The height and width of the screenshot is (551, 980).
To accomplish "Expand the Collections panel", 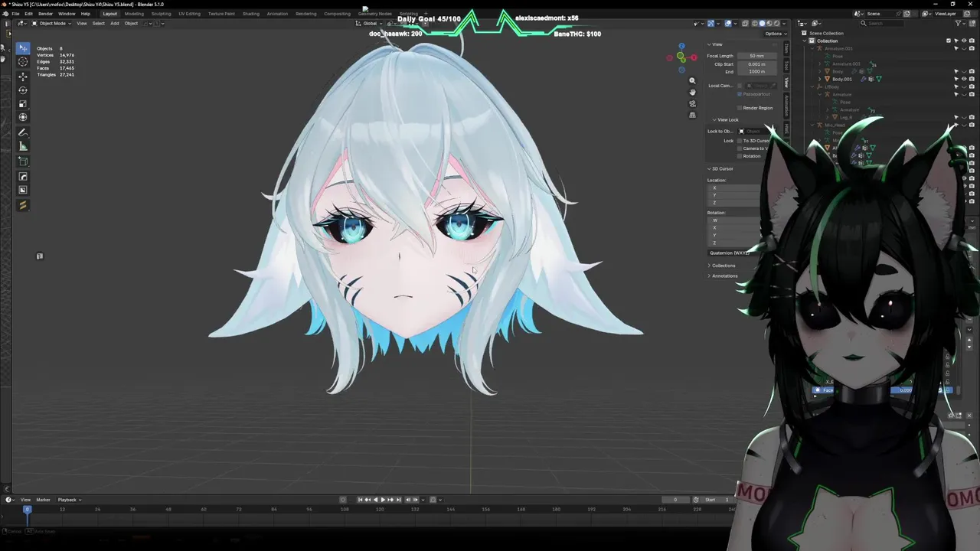I will [x=723, y=266].
